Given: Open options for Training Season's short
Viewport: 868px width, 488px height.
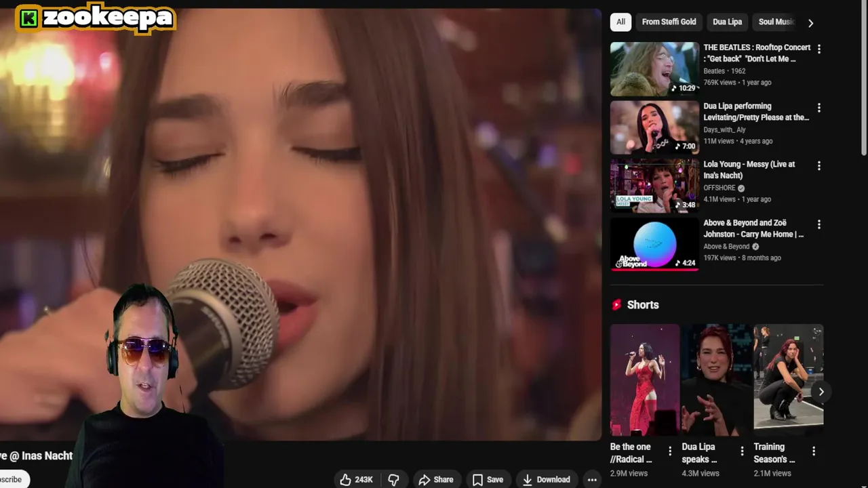Looking at the screenshot, I should pyautogui.click(x=814, y=451).
